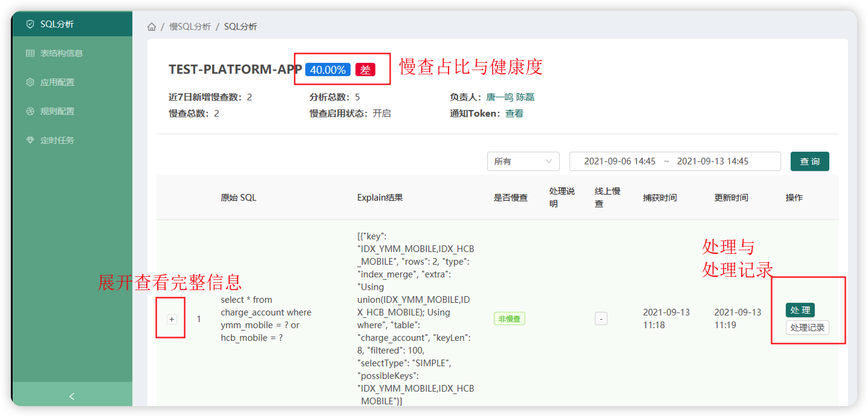Click the 规则配置 sidebar icon
The height and width of the screenshot is (417, 868).
(x=30, y=111)
